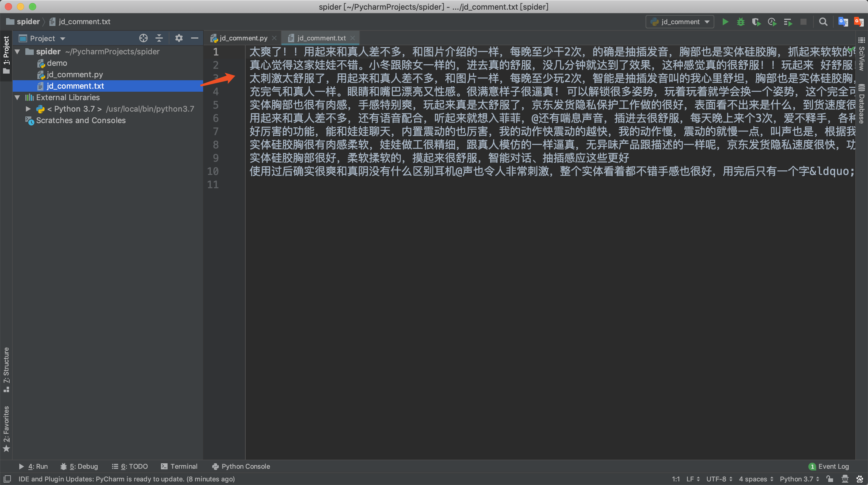Screen dimensions: 868x485
Task: Collapse all in Project panel
Action: click(159, 38)
